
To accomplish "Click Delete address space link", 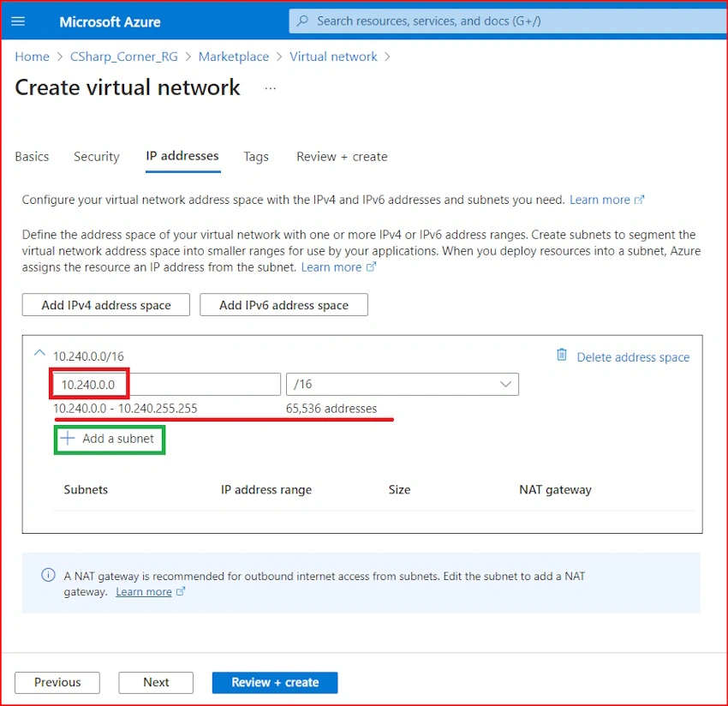I will point(633,357).
